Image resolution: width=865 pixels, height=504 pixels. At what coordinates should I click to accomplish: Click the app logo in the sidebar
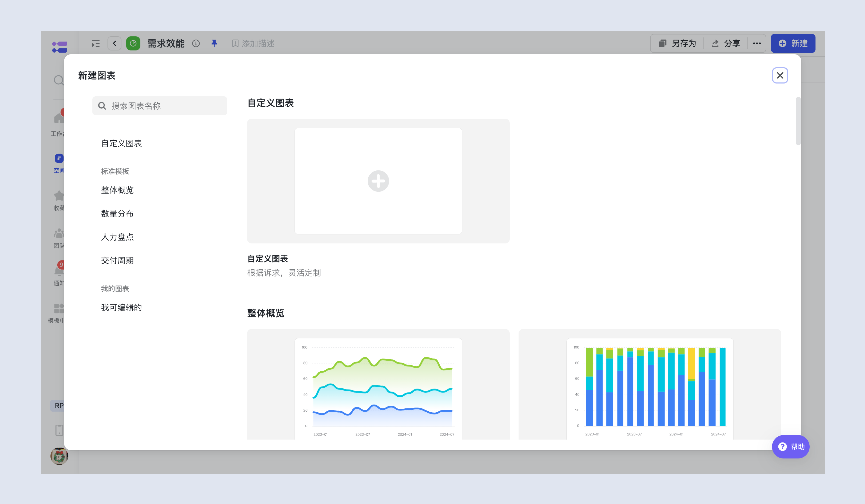[59, 47]
